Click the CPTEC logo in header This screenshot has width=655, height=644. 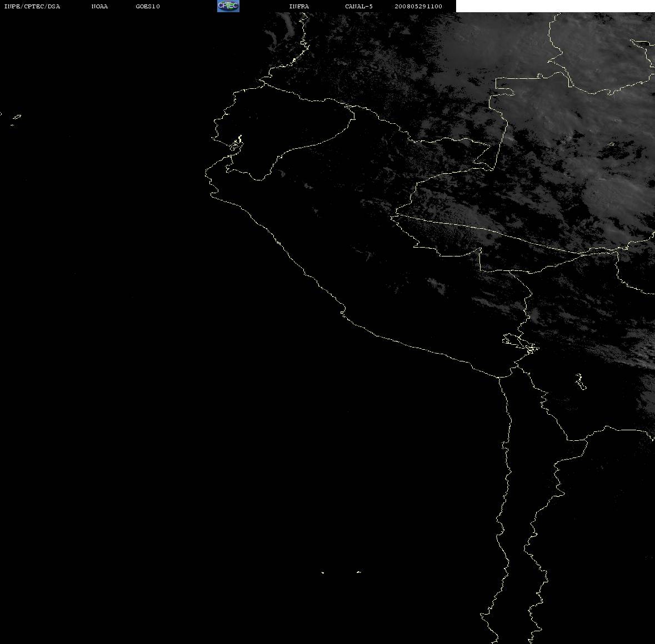[228, 6]
